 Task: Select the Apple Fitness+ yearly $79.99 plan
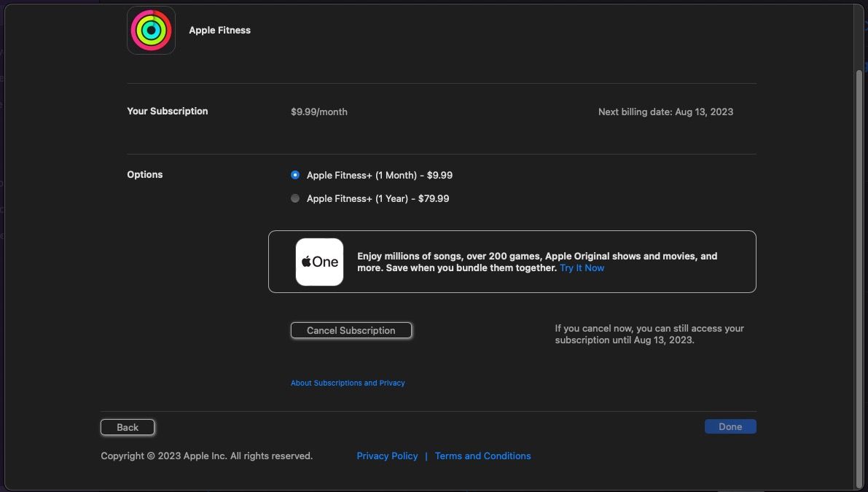pos(294,198)
